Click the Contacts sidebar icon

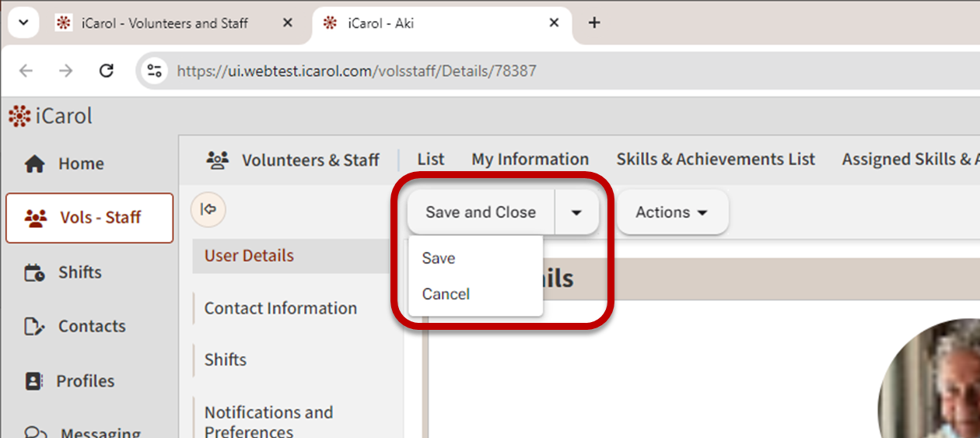[x=35, y=327]
